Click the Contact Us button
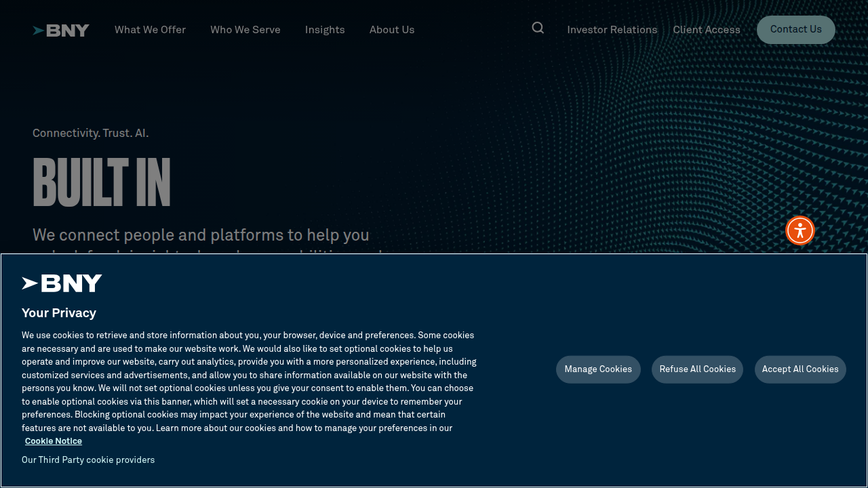The image size is (868, 488). (x=796, y=30)
